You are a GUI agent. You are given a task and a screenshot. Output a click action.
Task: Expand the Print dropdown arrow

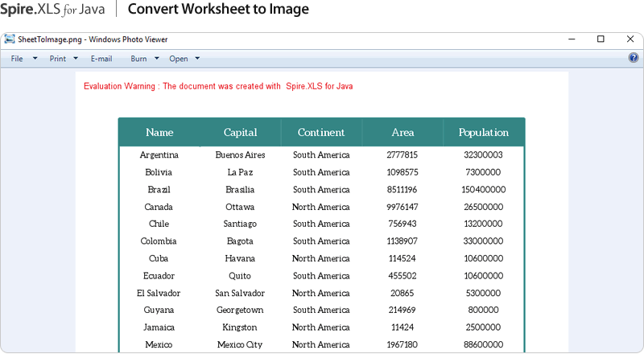(x=76, y=59)
